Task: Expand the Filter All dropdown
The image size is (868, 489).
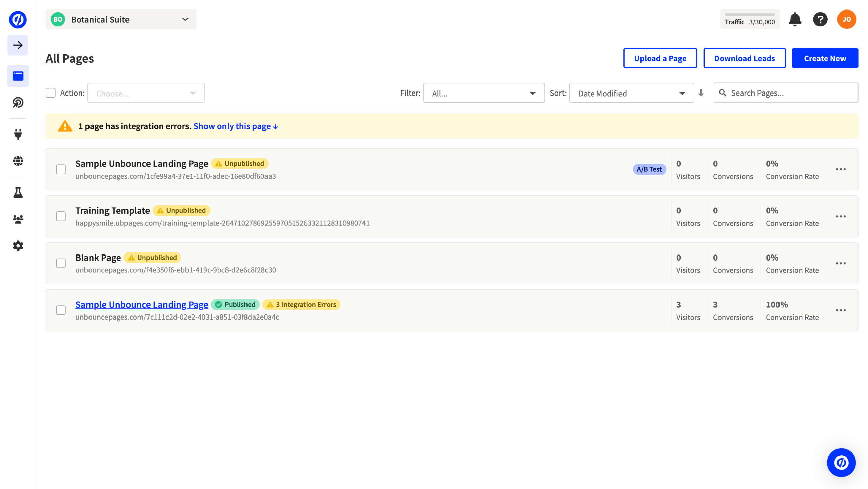Action: point(484,93)
